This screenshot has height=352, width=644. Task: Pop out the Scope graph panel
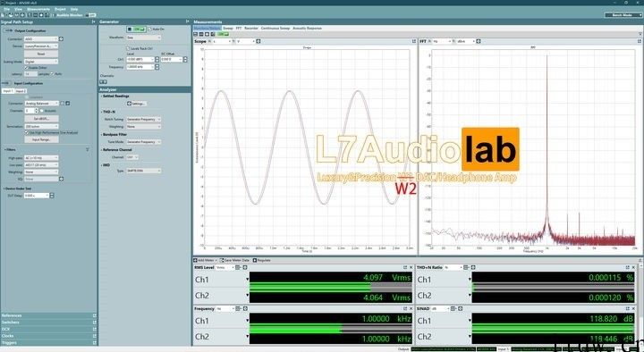point(414,41)
